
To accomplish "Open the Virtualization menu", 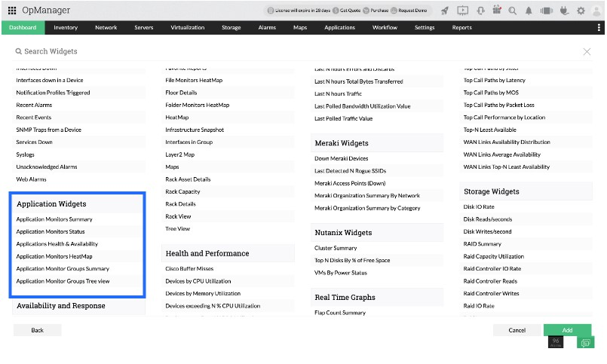I will point(187,27).
